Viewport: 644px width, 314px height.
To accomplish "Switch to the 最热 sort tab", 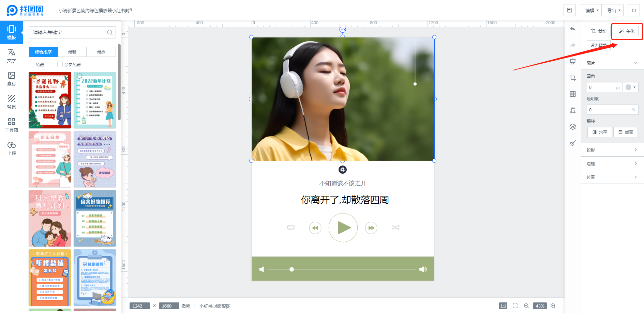I will click(x=101, y=52).
